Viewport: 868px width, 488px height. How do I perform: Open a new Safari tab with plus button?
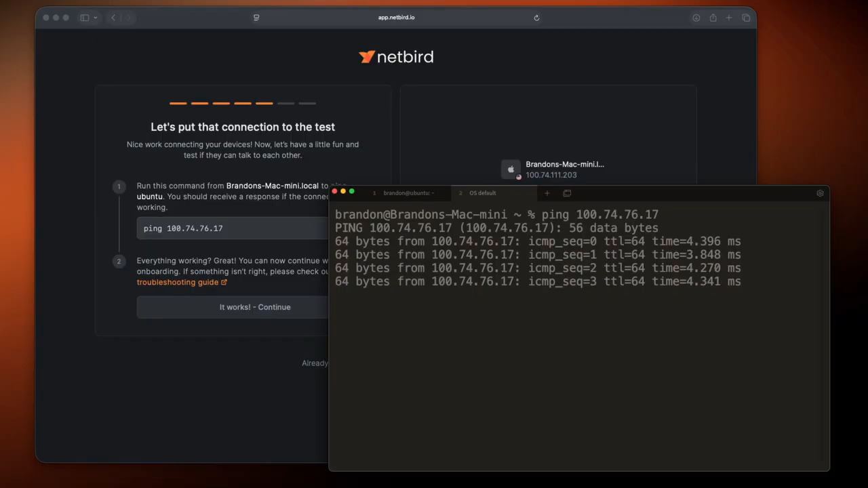[x=729, y=18]
